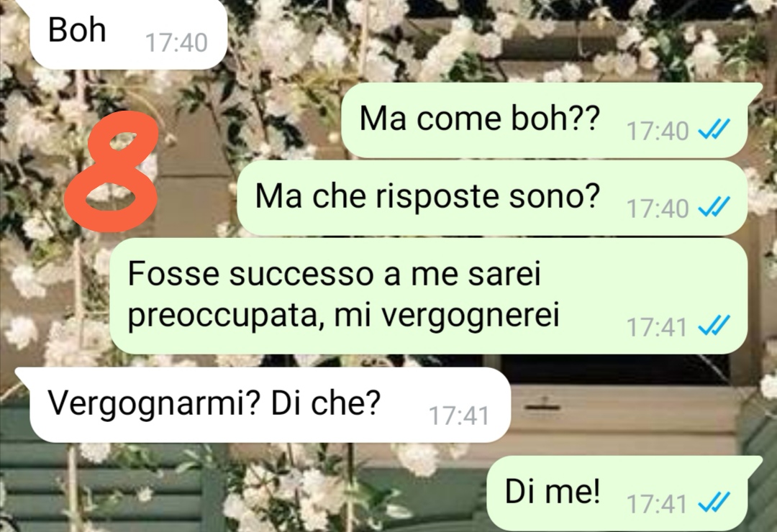This screenshot has width=777, height=532.
Task: Click blue double check on "Ma che risposte sono?"
Action: pyautogui.click(x=714, y=208)
